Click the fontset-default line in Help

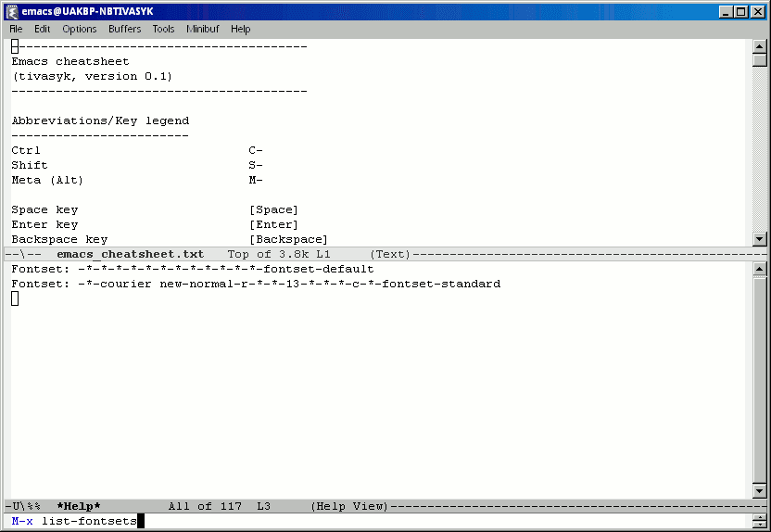pos(193,269)
